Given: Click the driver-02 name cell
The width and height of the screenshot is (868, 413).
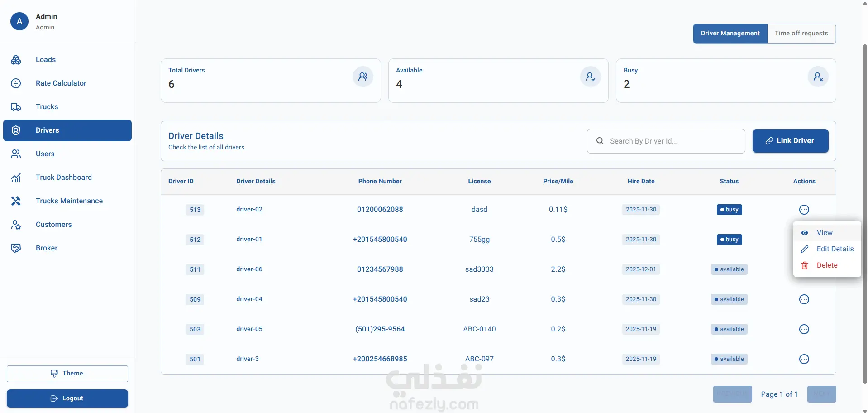Looking at the screenshot, I should click(249, 210).
